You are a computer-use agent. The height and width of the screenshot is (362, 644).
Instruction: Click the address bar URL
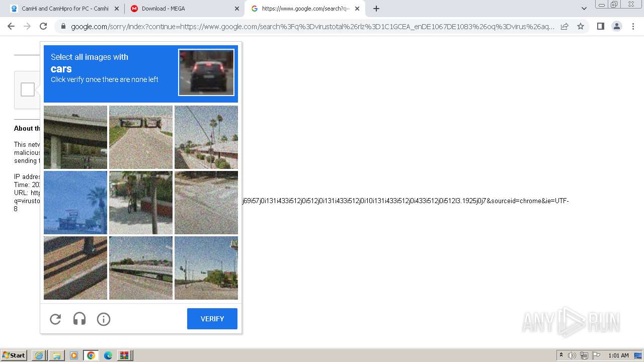(x=312, y=27)
